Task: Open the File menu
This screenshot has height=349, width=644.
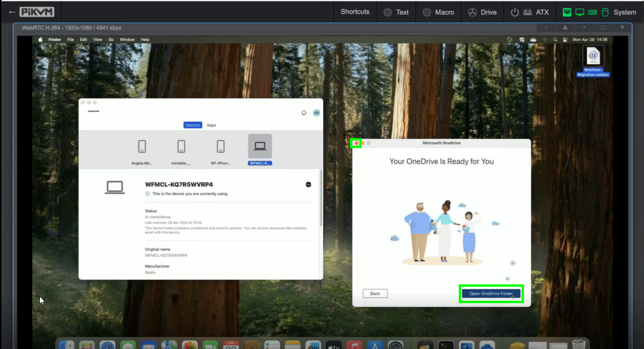Action: [70, 40]
